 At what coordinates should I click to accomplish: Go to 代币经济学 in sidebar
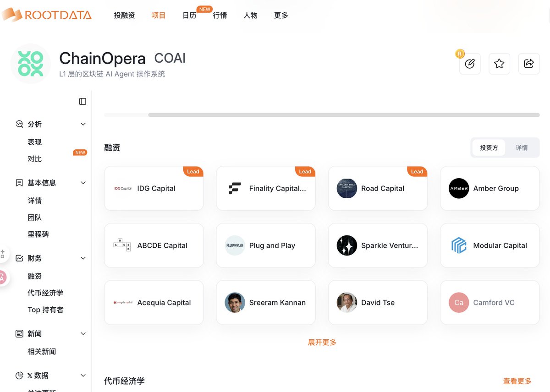coord(45,293)
